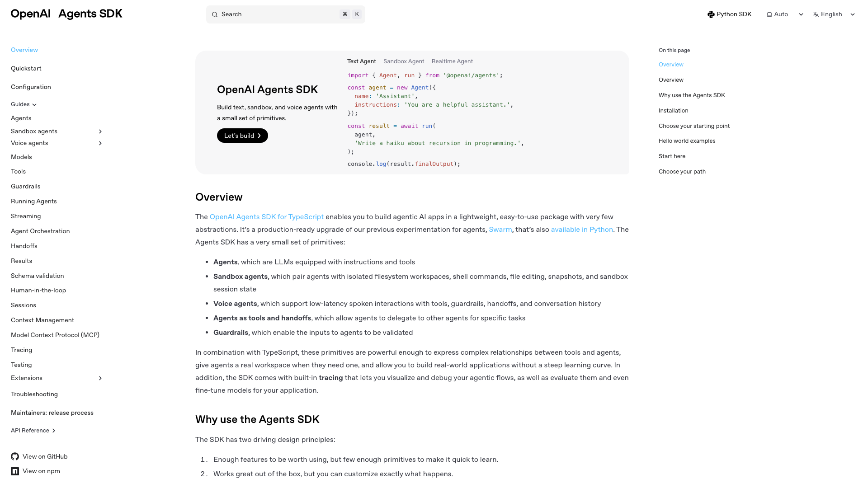
Task: Expand the API Reference group
Action: (x=33, y=431)
